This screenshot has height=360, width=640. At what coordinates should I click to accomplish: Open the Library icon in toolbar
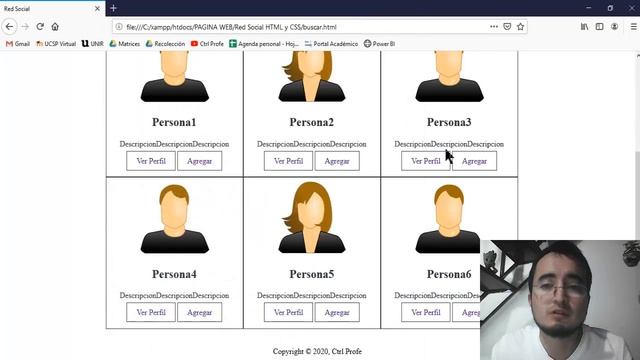(584, 27)
